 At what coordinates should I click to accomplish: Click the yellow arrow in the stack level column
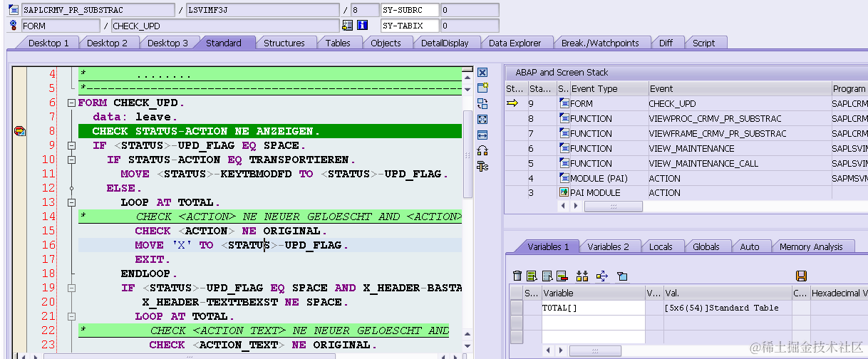point(512,103)
